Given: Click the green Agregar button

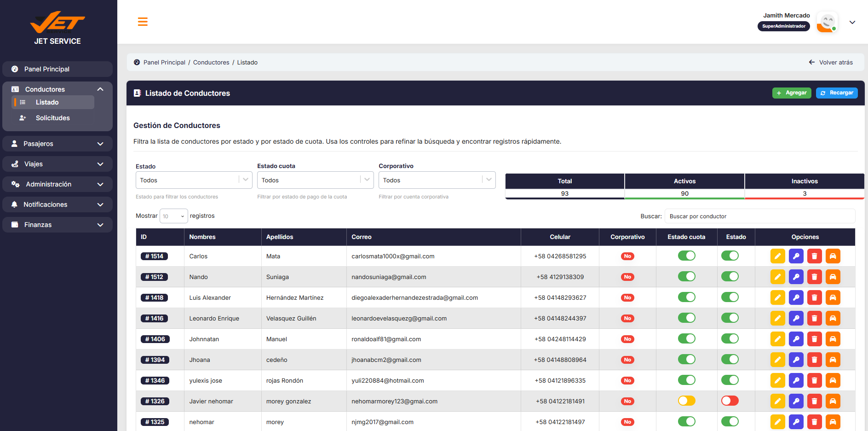Looking at the screenshot, I should point(792,93).
